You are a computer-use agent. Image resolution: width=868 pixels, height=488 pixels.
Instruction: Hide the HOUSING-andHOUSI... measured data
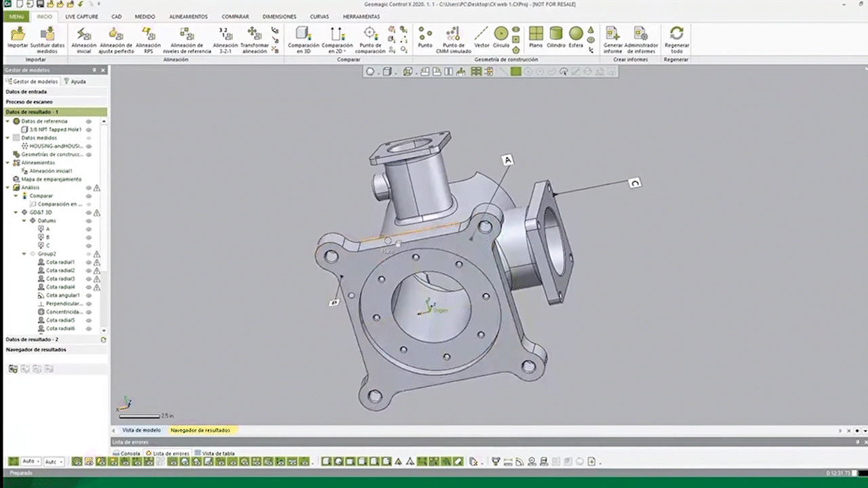pyautogui.click(x=88, y=146)
